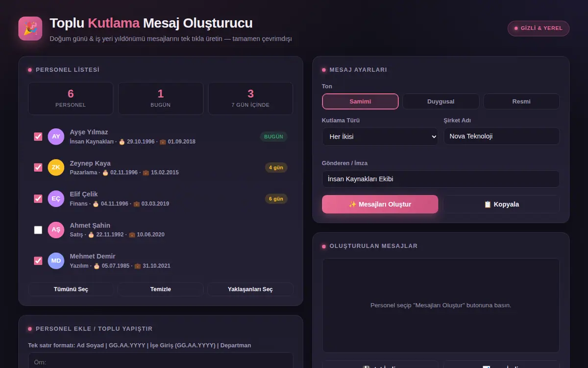The height and width of the screenshot is (368, 588).
Task: Deselect Mehmet Demir's checkbox
Action: click(38, 261)
